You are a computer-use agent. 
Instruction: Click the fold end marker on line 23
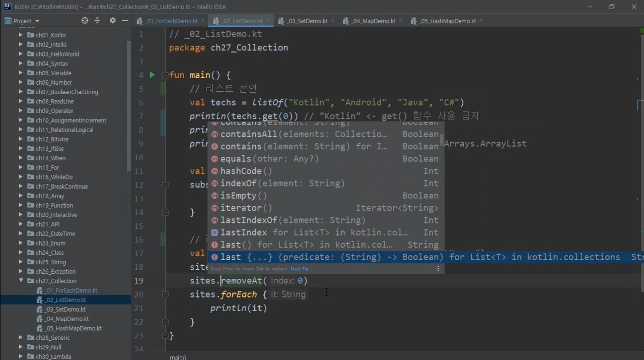165,336
